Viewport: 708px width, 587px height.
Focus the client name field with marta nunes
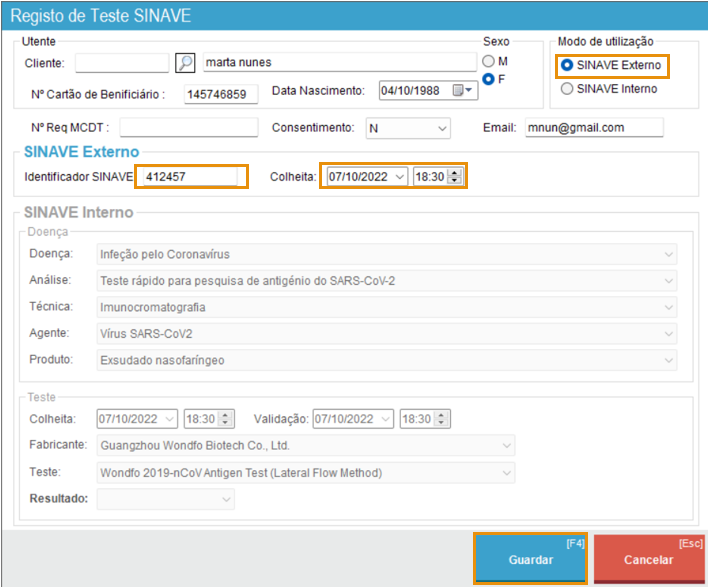pyautogui.click(x=339, y=63)
